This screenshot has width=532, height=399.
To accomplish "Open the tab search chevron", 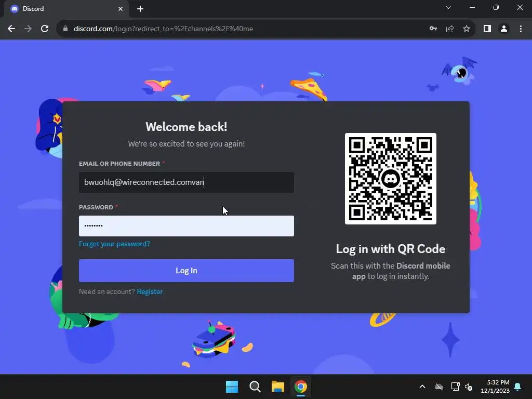I will tap(448, 7).
